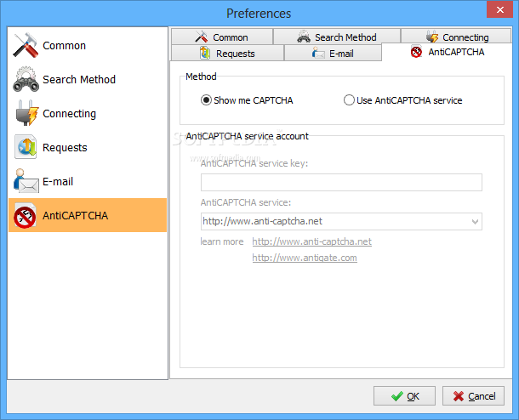The height and width of the screenshot is (420, 519).
Task: Dismiss the dialog with Cancel button
Action: click(x=473, y=396)
